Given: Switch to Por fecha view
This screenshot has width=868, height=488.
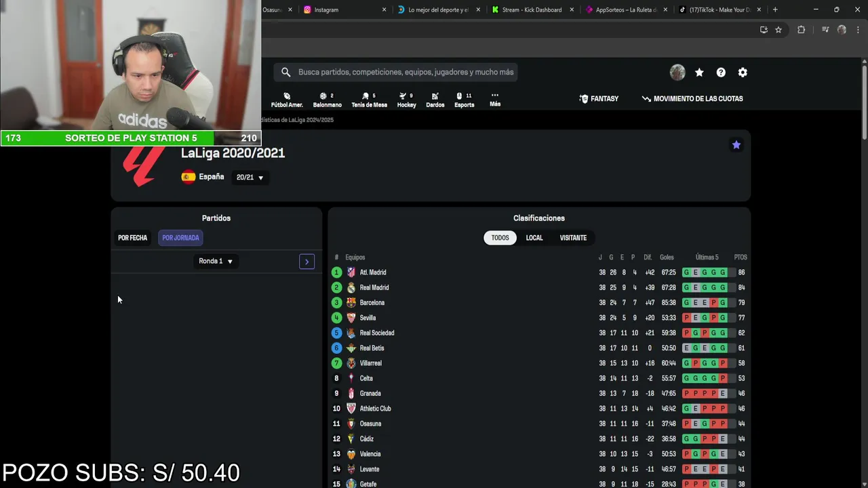Looking at the screenshot, I should pyautogui.click(x=132, y=238).
